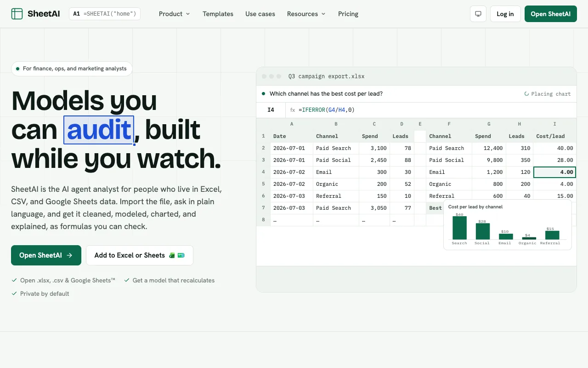
Task: Click Open SheetAI in the top navigation
Action: pos(550,14)
